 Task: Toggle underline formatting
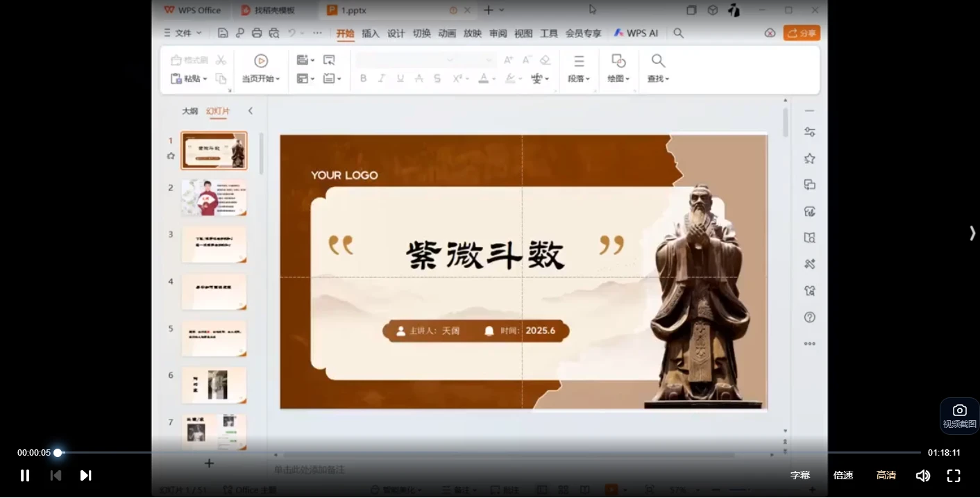click(400, 78)
